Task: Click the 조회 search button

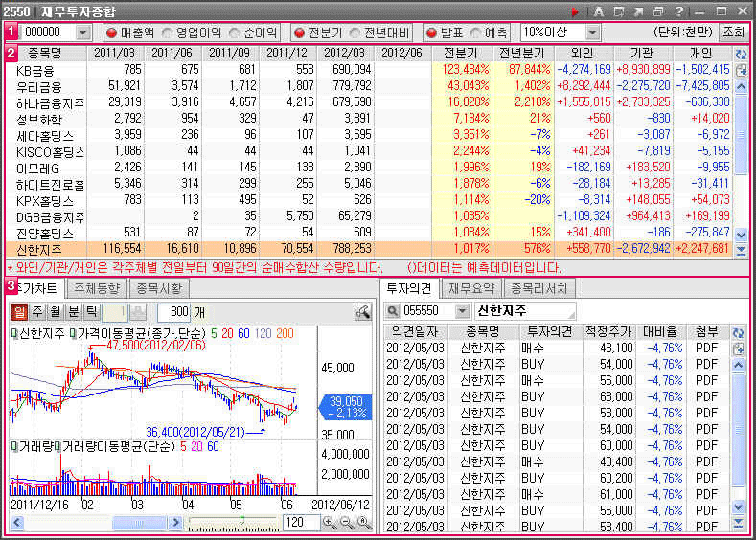Action: (x=733, y=33)
